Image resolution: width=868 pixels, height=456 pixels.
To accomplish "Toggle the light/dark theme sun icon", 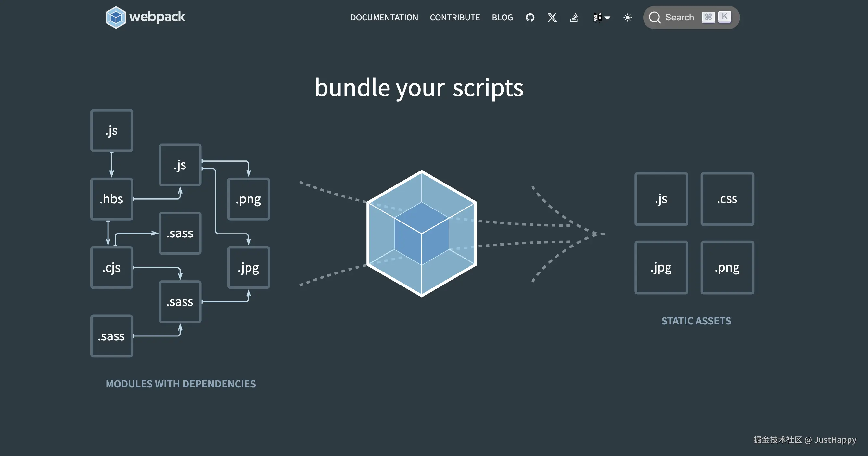I will (x=627, y=18).
